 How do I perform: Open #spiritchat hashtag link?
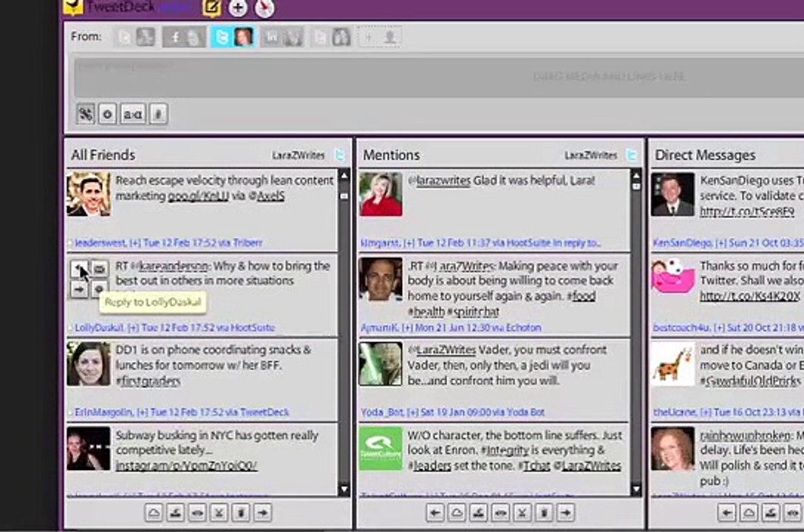point(473,312)
